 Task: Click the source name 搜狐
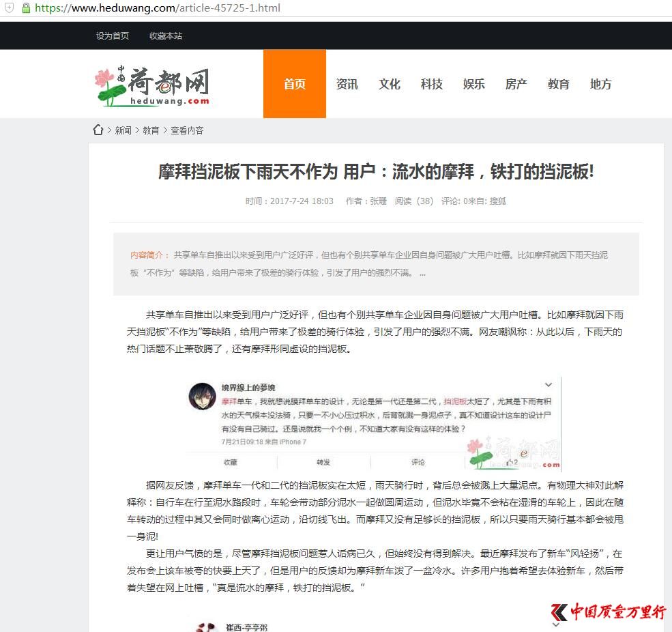[x=498, y=201]
